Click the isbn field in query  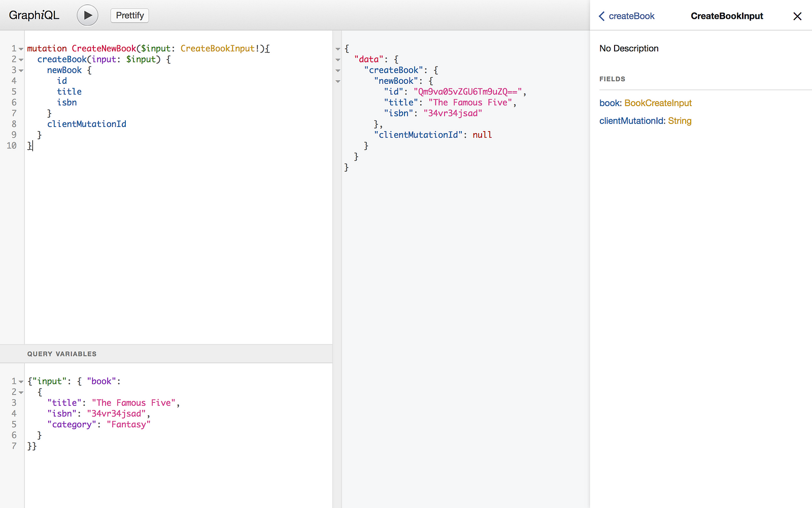pos(67,103)
